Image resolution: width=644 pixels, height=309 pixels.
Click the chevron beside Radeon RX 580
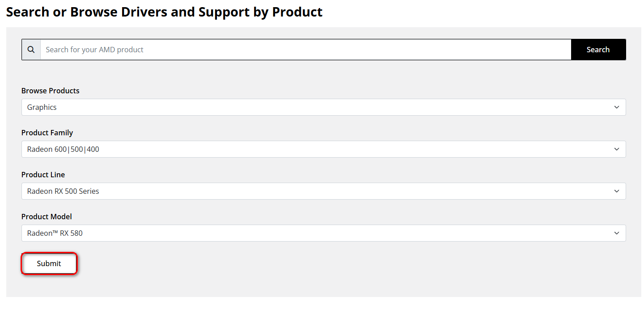coord(617,233)
